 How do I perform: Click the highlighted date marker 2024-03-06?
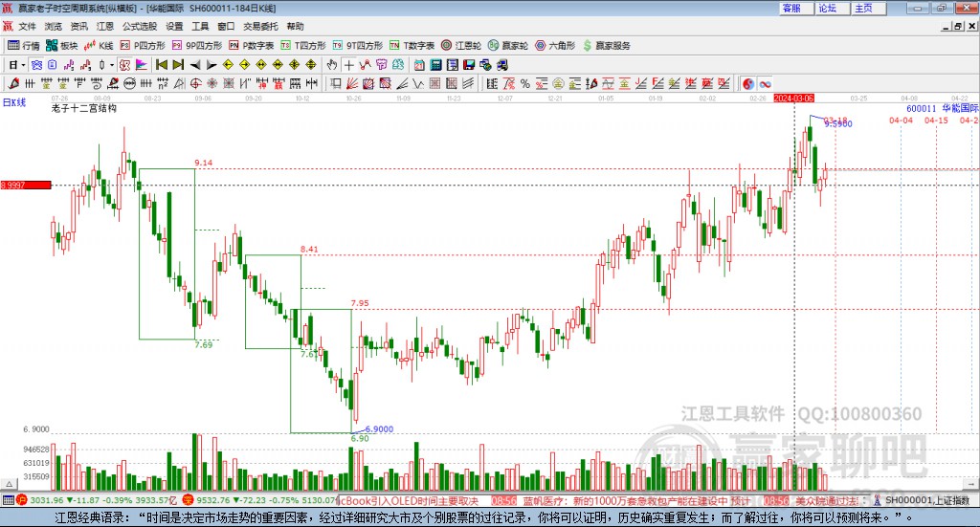793,98
